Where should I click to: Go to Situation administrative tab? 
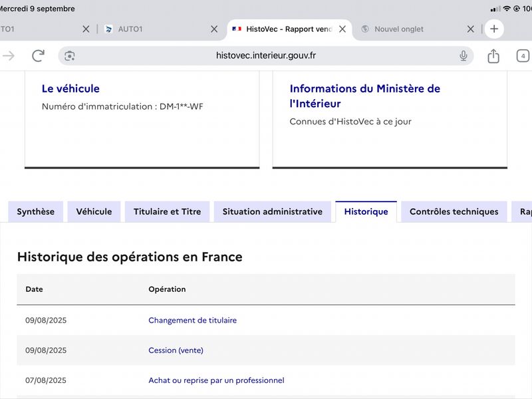(273, 211)
